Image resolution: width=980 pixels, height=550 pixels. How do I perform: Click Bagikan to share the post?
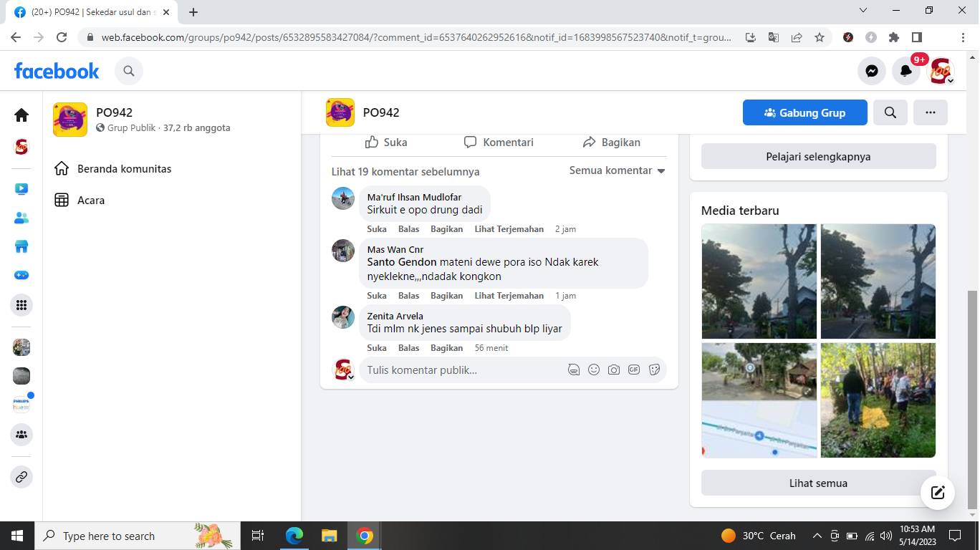click(x=612, y=143)
